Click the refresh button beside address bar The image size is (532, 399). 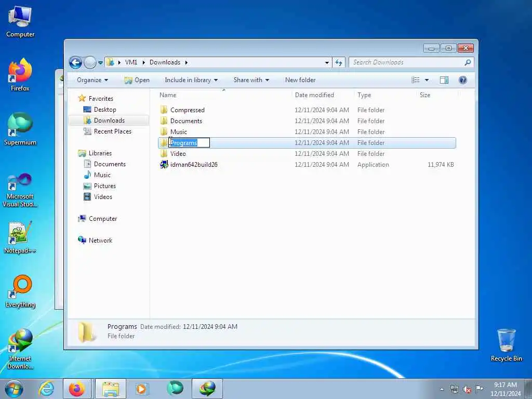[x=339, y=62]
